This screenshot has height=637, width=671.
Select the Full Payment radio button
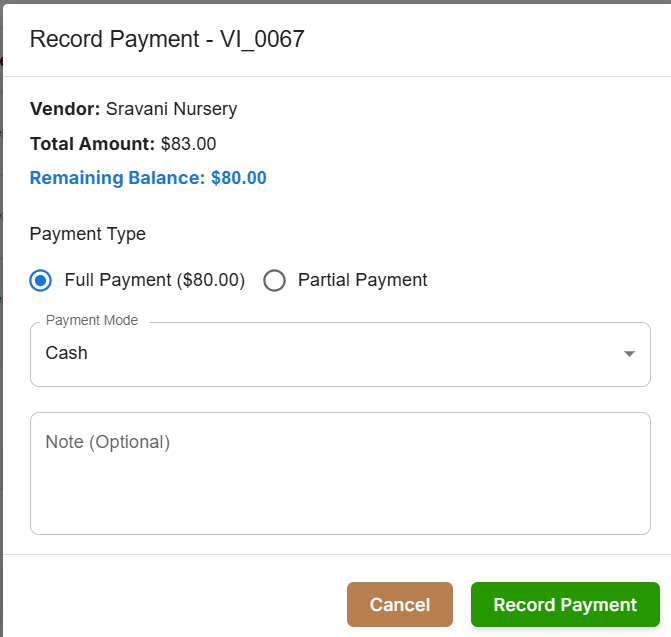pos(40,281)
